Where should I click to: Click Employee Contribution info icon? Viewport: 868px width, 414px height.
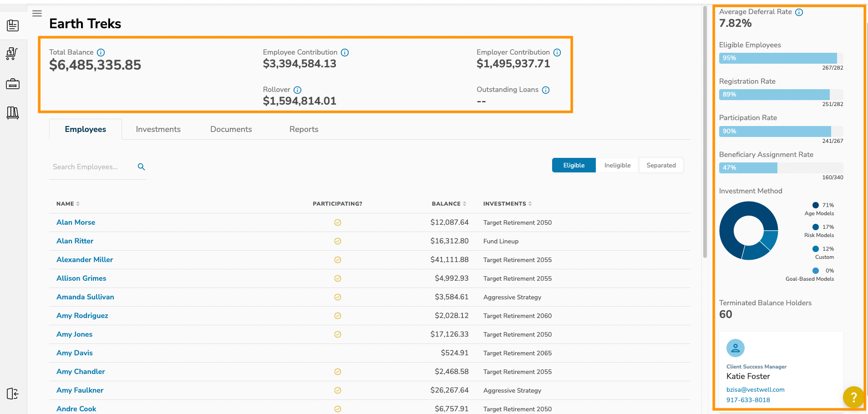345,53
